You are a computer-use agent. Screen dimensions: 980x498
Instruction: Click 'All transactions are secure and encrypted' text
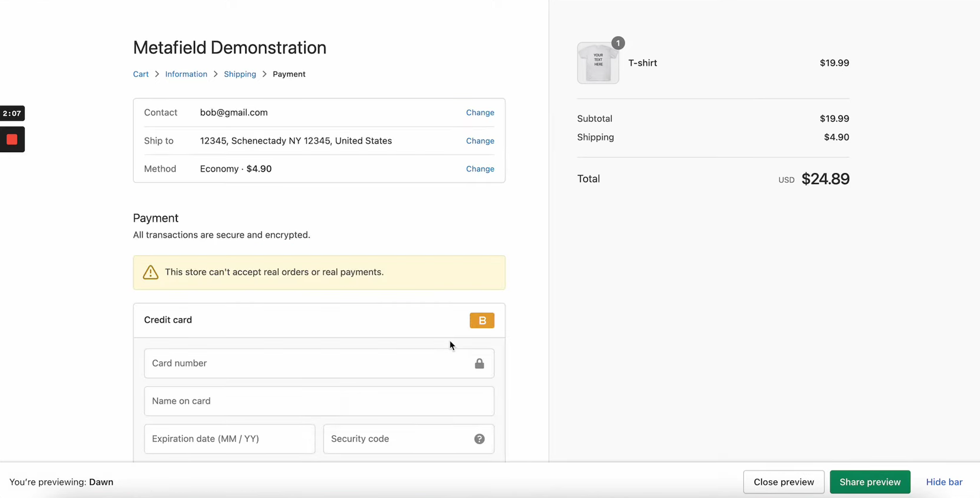221,235
